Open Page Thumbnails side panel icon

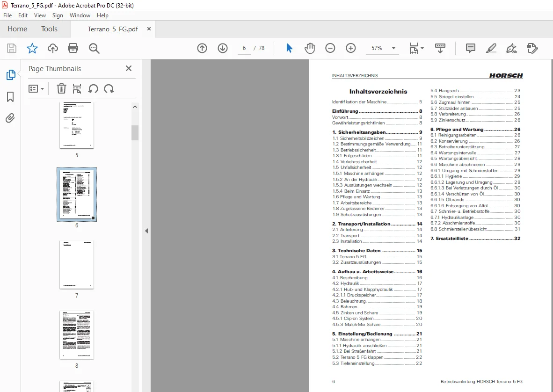(11, 75)
